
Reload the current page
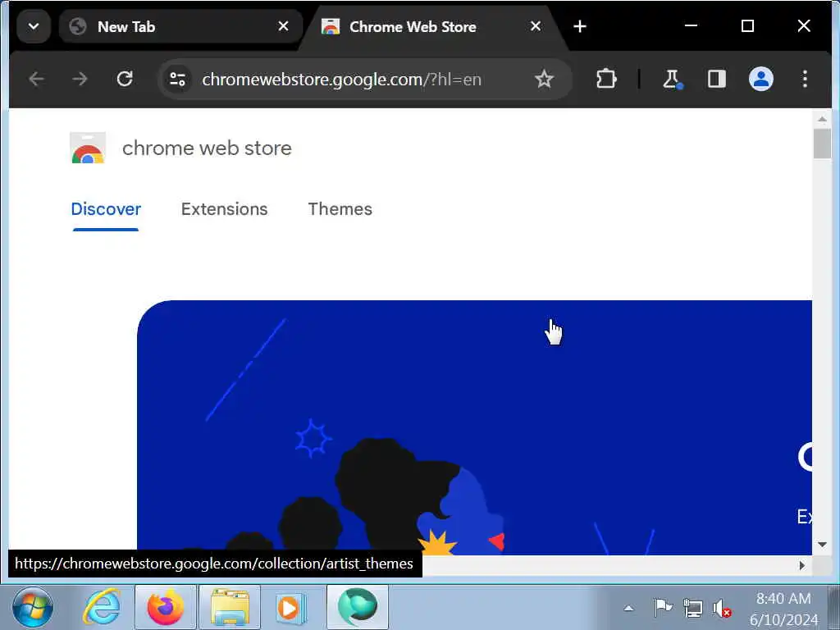coord(125,80)
